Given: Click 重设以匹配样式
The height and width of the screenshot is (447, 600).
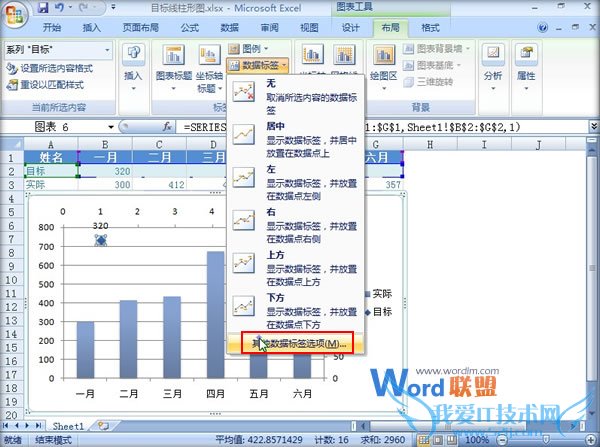Looking at the screenshot, I should (45, 85).
